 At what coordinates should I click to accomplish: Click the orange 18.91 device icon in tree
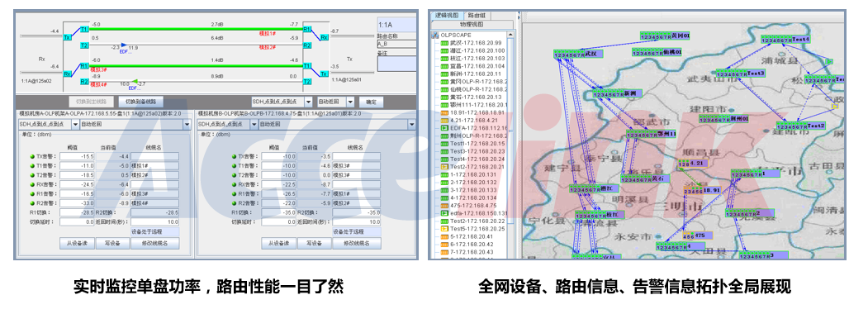coord(444,112)
